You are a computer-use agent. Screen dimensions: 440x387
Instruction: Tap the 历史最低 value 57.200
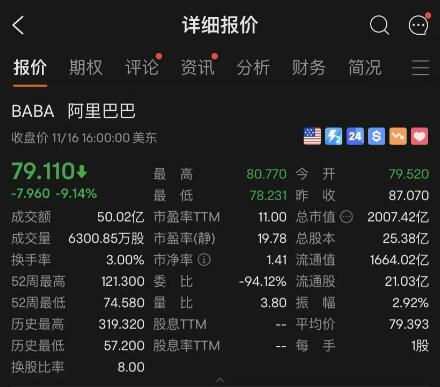click(124, 346)
